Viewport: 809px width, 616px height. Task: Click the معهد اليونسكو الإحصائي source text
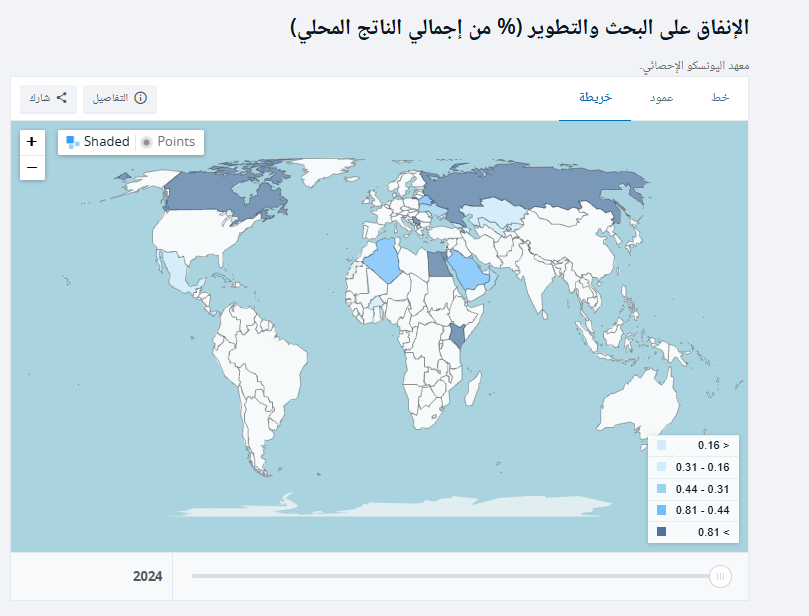(694, 66)
